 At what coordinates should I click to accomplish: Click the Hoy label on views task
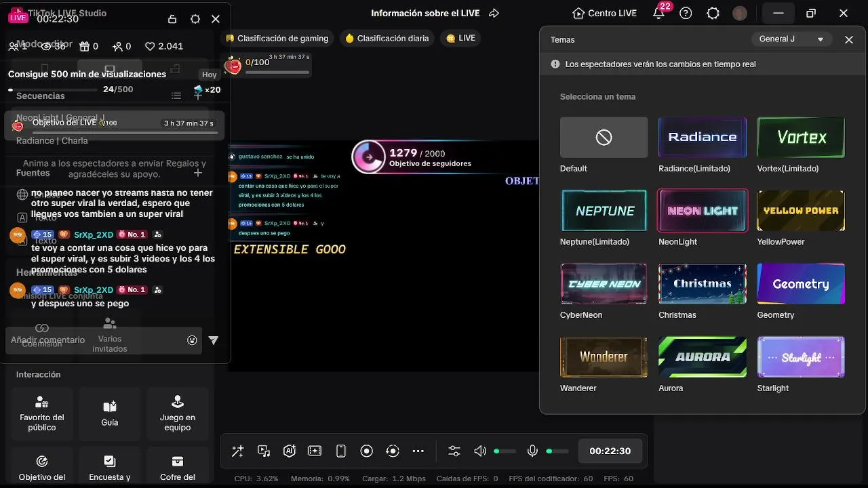tap(210, 75)
